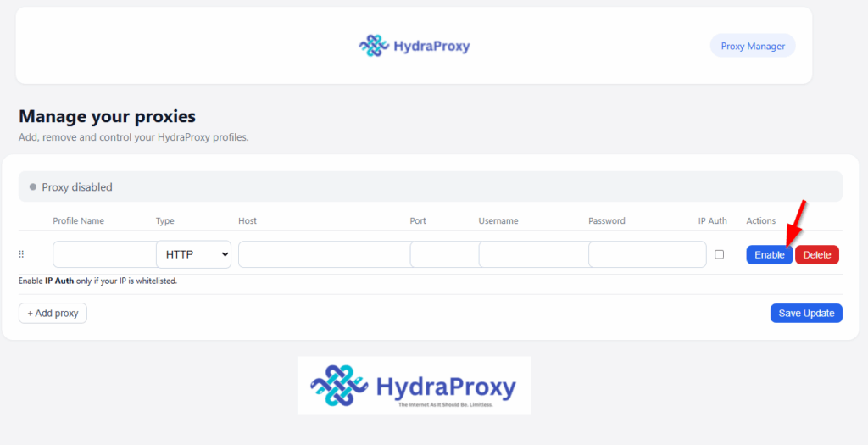Click the Username input field

532,254
